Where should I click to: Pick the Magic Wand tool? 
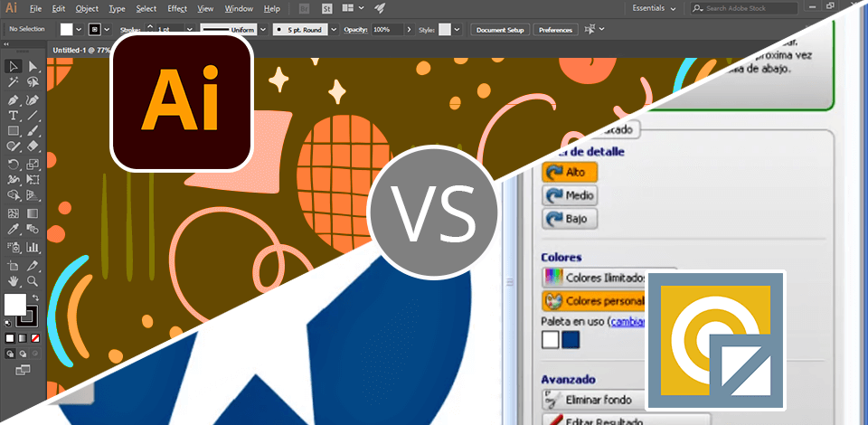(14, 82)
